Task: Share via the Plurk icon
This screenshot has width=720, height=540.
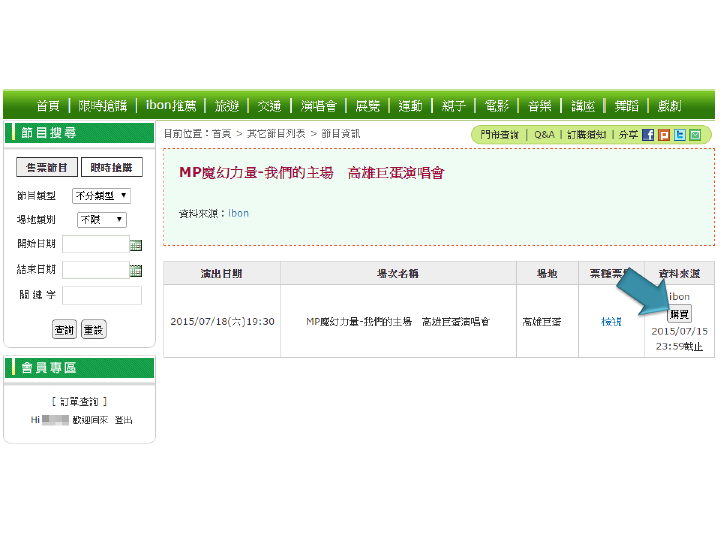Action: point(663,134)
